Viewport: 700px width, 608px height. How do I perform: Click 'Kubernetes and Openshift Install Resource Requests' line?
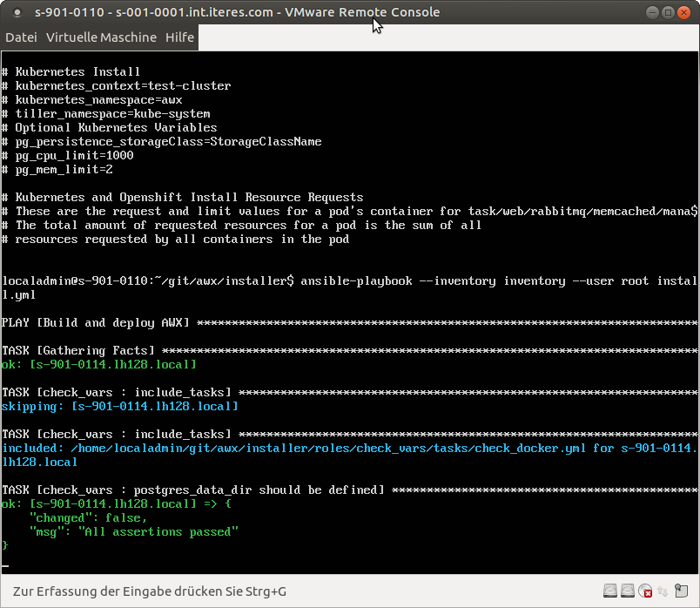183,197
